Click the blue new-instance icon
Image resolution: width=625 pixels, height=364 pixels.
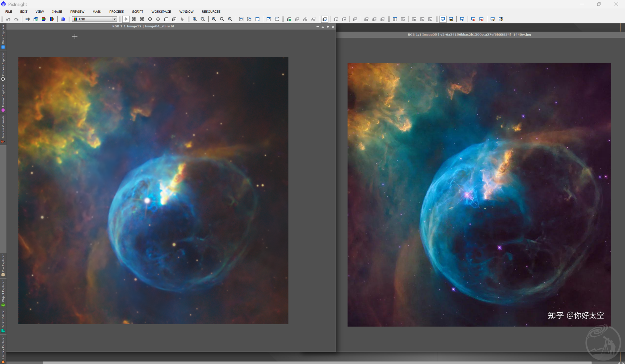click(x=63, y=19)
